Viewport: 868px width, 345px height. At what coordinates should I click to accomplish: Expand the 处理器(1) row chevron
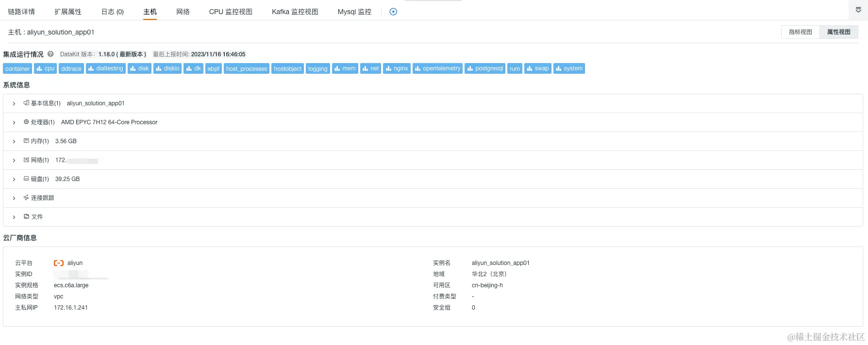[x=14, y=122]
